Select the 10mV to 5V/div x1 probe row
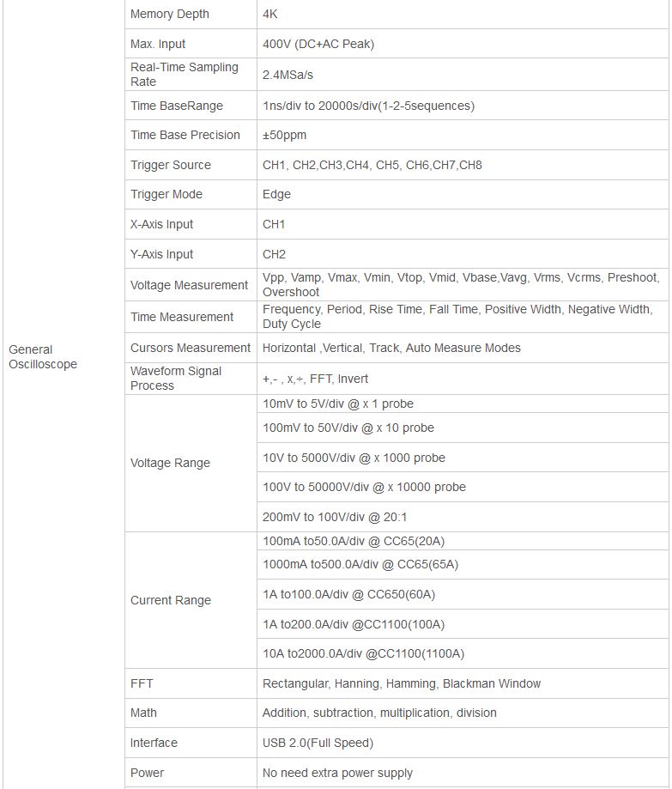Screen dimensions: 672x789 (x=463, y=404)
